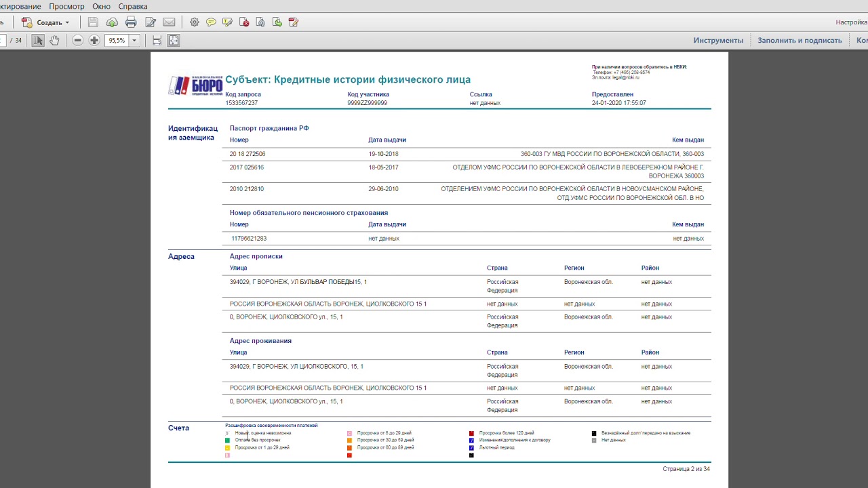Click the blue 'Льготный период' swatch

tap(471, 447)
